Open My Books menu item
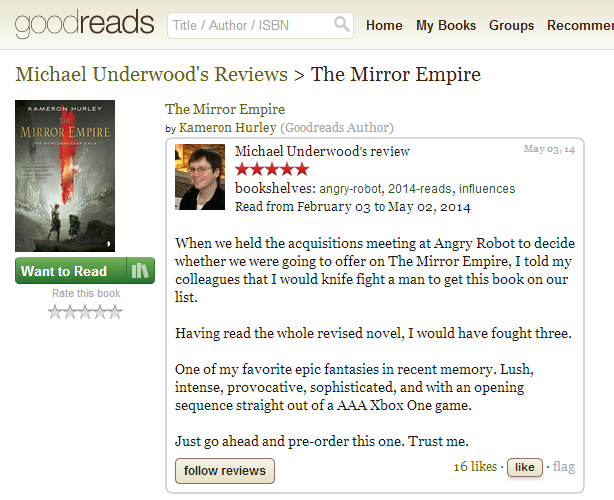Screen dimensions: 614x500 [x=446, y=25]
